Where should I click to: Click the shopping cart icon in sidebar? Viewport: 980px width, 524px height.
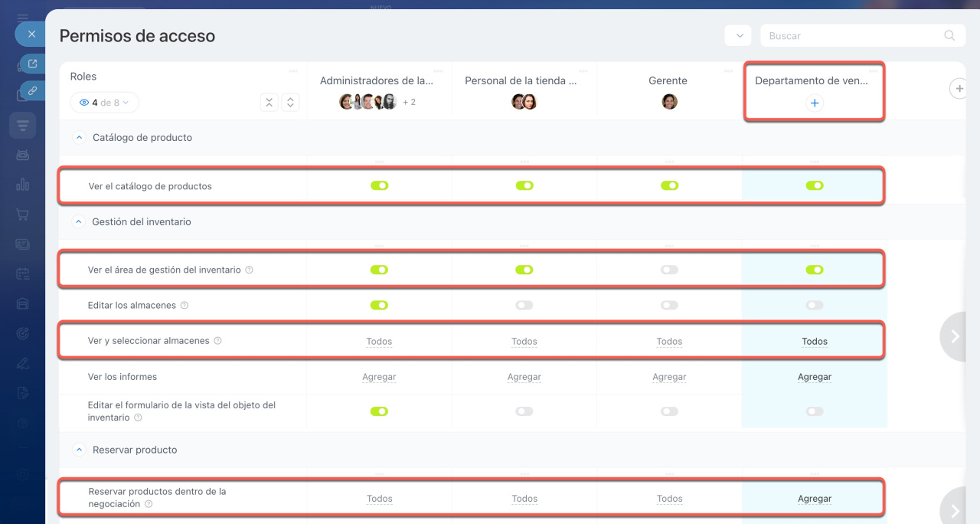pyautogui.click(x=22, y=215)
